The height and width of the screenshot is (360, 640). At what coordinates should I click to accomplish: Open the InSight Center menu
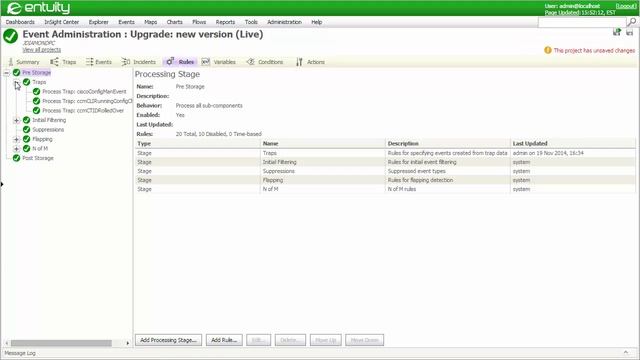click(x=62, y=22)
